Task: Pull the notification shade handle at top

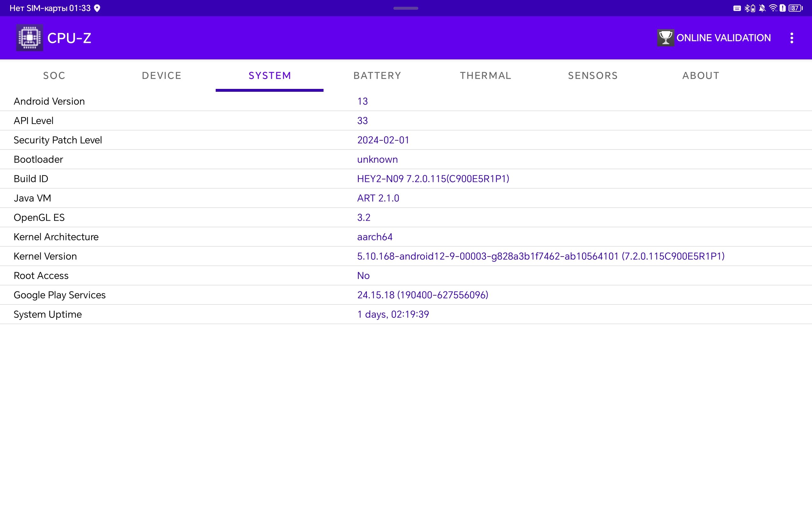Action: pos(406,8)
